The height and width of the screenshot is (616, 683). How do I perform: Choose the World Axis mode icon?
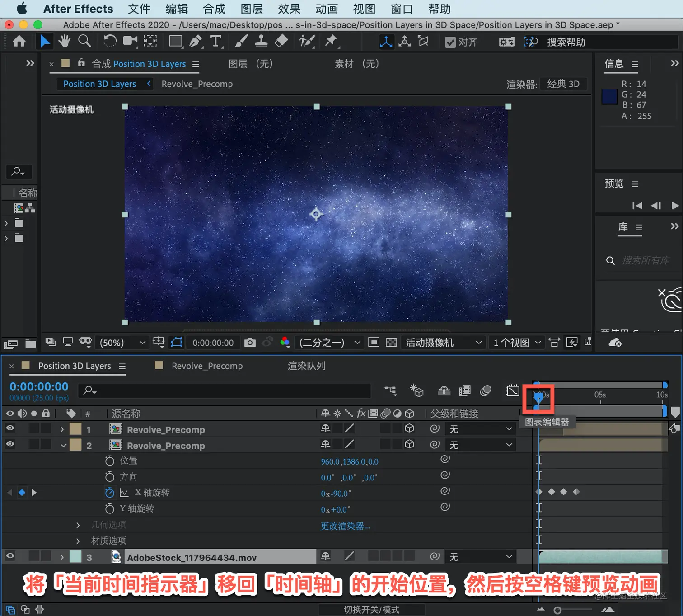[405, 42]
